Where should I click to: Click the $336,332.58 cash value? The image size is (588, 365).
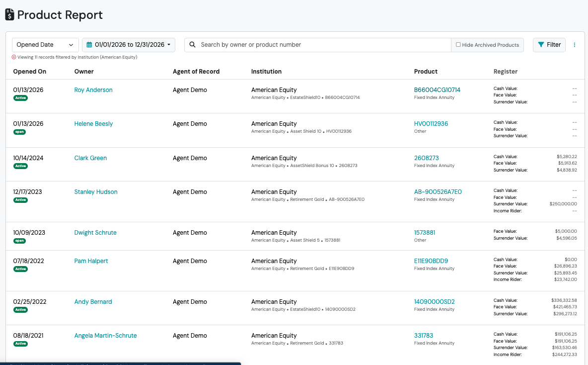point(564,300)
